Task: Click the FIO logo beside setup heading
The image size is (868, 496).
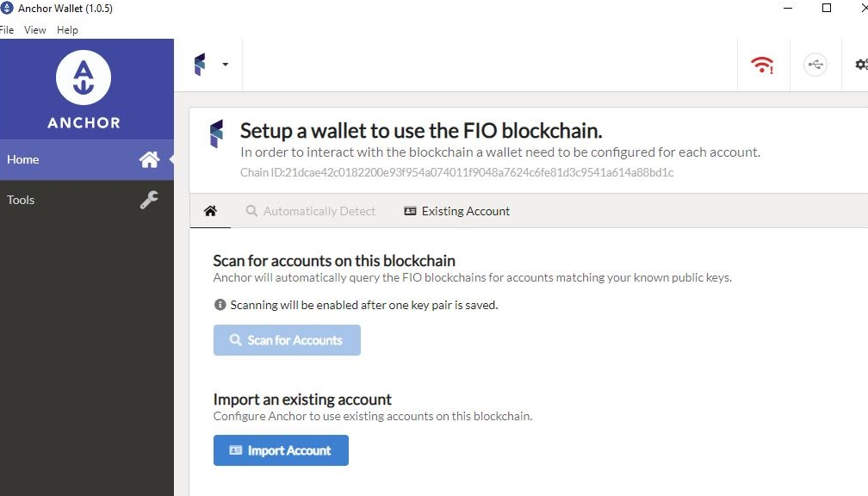Action: 216,133
